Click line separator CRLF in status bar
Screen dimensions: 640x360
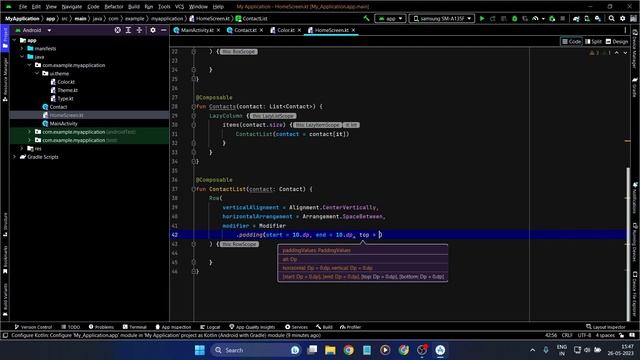tap(567, 335)
